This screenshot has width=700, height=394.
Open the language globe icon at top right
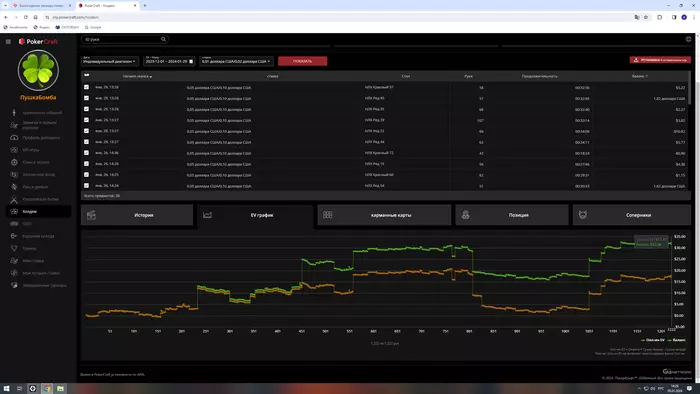click(x=688, y=39)
